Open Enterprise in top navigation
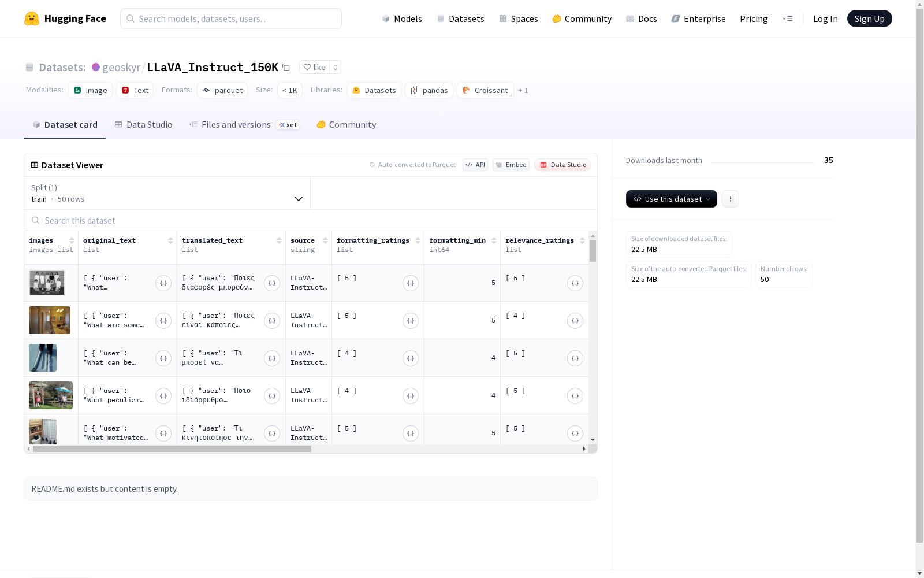This screenshot has width=924, height=578. (699, 18)
